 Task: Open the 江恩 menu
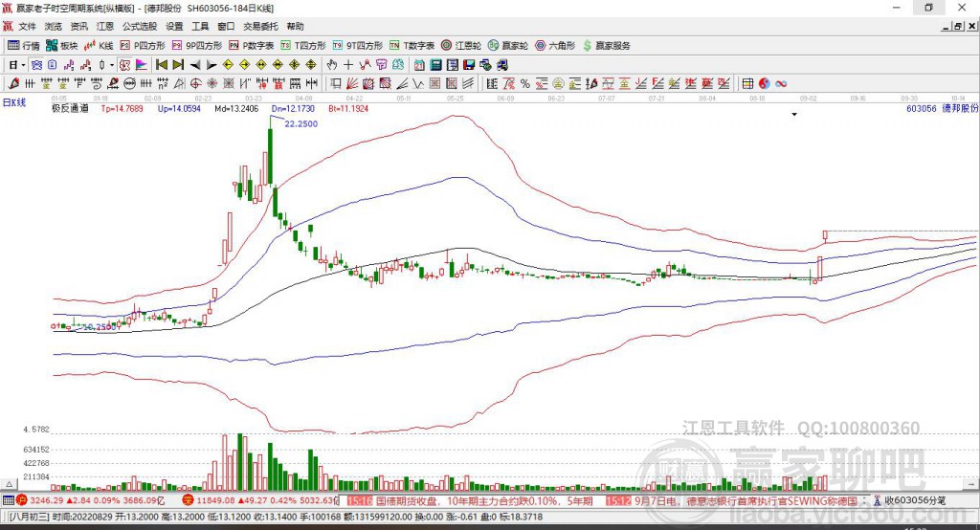[105, 26]
